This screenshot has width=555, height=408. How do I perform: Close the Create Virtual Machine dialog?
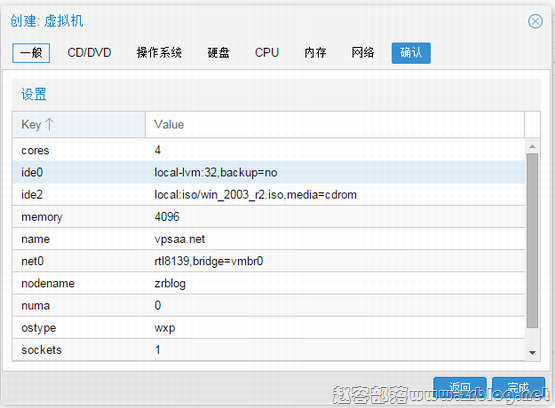tap(535, 21)
